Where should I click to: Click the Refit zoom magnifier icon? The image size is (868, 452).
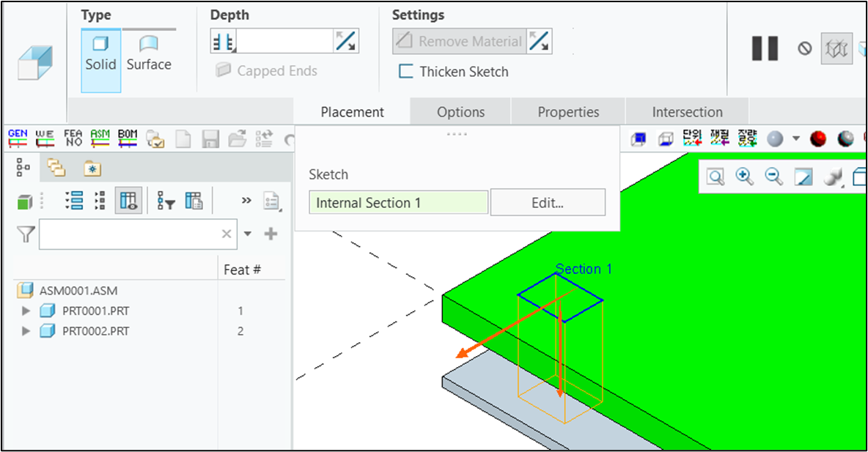(716, 177)
